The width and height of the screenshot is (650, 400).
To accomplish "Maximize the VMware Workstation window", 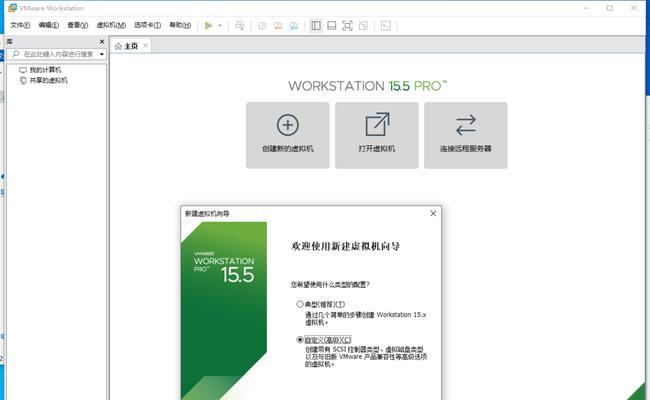I will (610, 8).
